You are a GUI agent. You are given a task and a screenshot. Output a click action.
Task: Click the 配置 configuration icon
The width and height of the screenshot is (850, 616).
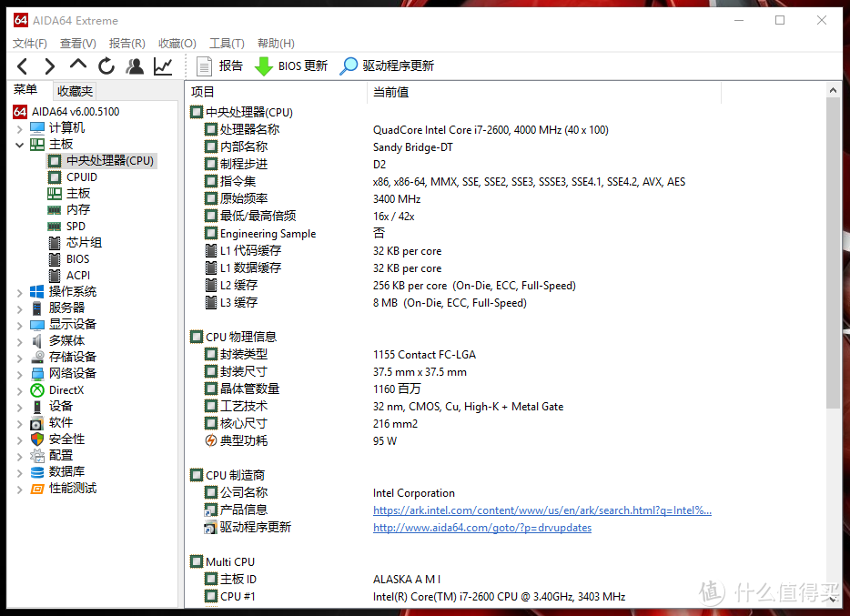click(37, 456)
